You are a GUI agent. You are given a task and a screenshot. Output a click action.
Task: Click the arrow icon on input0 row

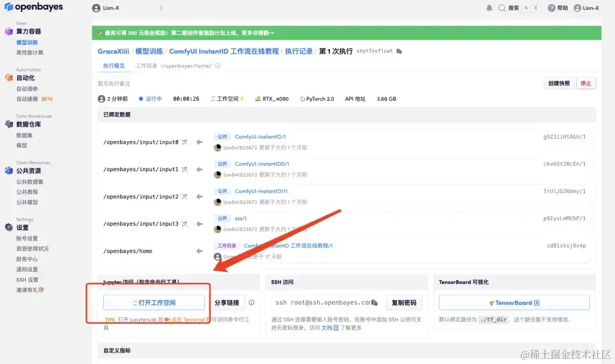(x=199, y=142)
